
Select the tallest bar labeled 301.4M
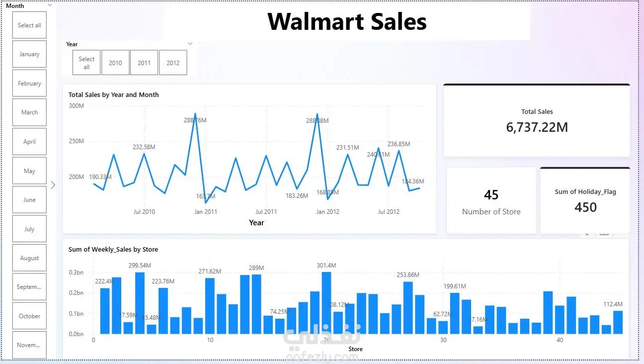coord(326,303)
